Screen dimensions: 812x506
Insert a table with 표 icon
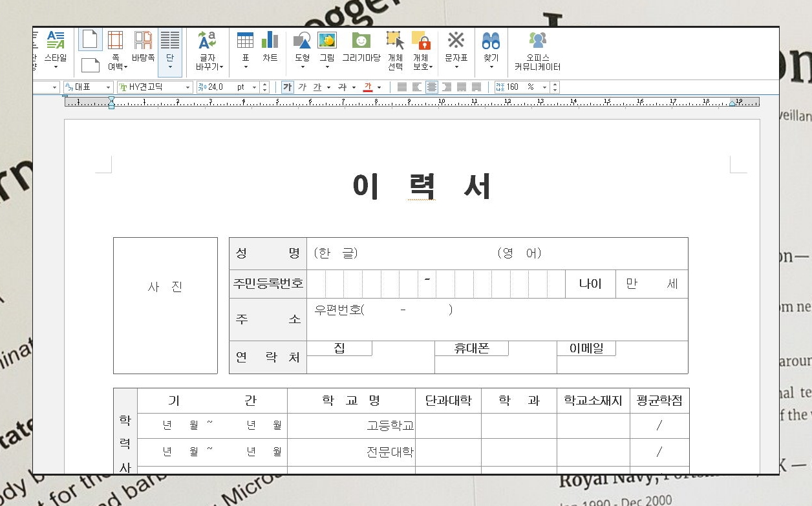point(245,40)
